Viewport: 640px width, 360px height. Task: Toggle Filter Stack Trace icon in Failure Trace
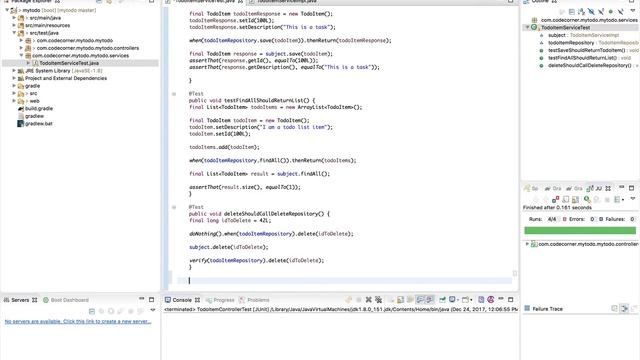click(x=624, y=309)
